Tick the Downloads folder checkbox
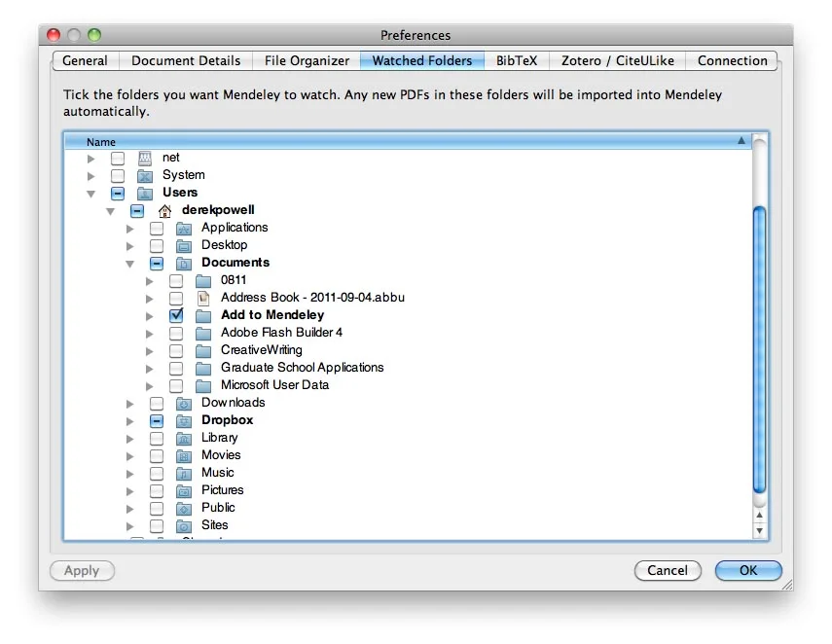This screenshot has height=644, width=832. 157,403
